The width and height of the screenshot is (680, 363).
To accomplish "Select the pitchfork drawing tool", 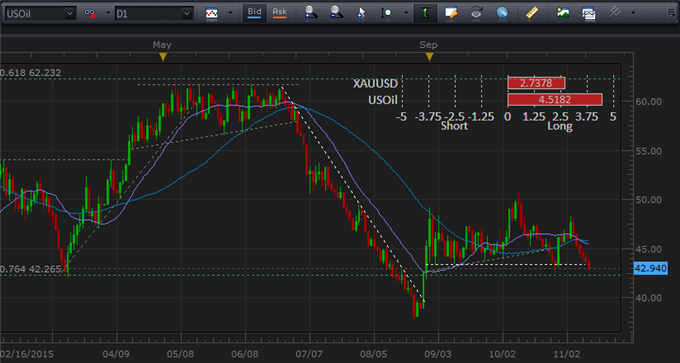I will pos(614,13).
